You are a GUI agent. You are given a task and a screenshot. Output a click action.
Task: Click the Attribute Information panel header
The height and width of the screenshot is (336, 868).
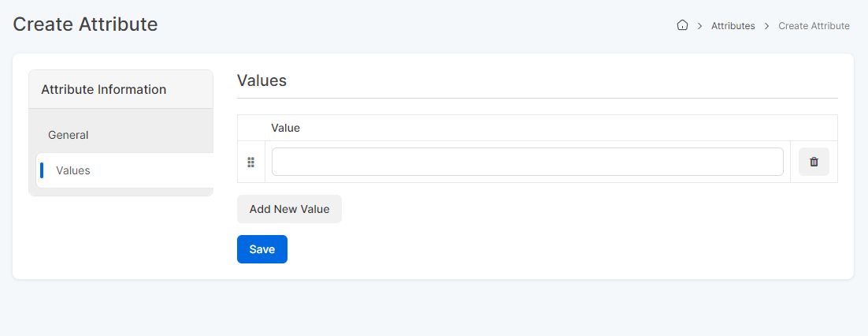(121, 89)
